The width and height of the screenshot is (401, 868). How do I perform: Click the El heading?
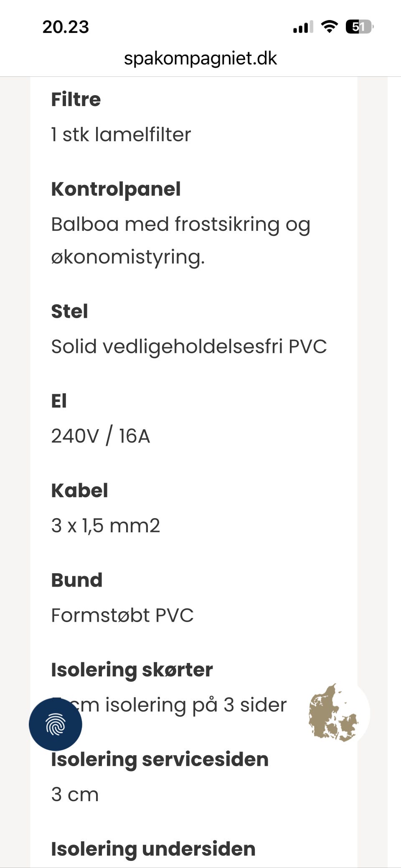[59, 401]
